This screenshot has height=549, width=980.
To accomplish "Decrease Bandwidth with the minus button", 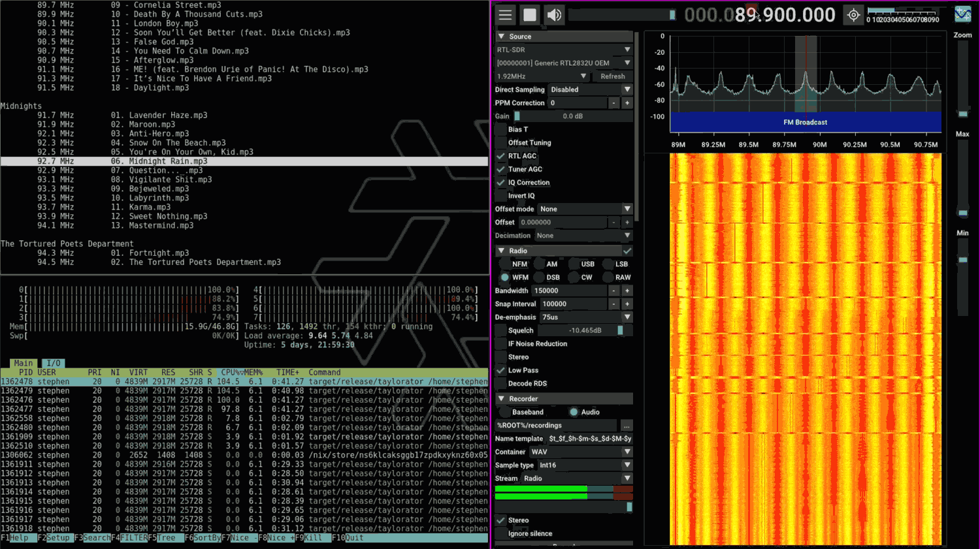I will 613,290.
